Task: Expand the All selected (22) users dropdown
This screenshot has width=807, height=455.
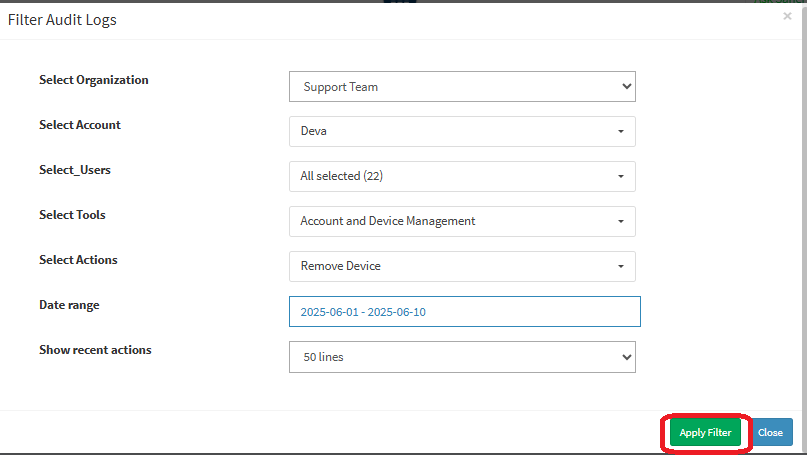Action: point(462,177)
